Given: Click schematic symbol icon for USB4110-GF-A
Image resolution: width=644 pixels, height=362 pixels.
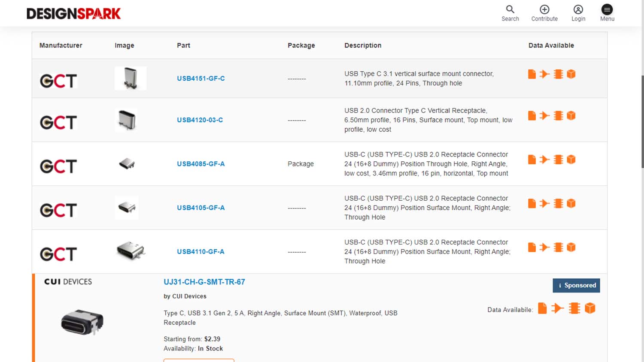Looking at the screenshot, I should coord(544,247).
